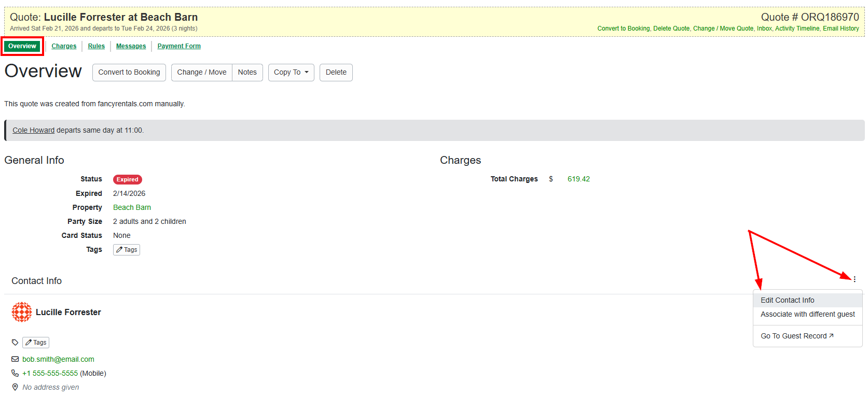The height and width of the screenshot is (397, 868).
Task: Edit Tags in General Info section
Action: coord(127,250)
